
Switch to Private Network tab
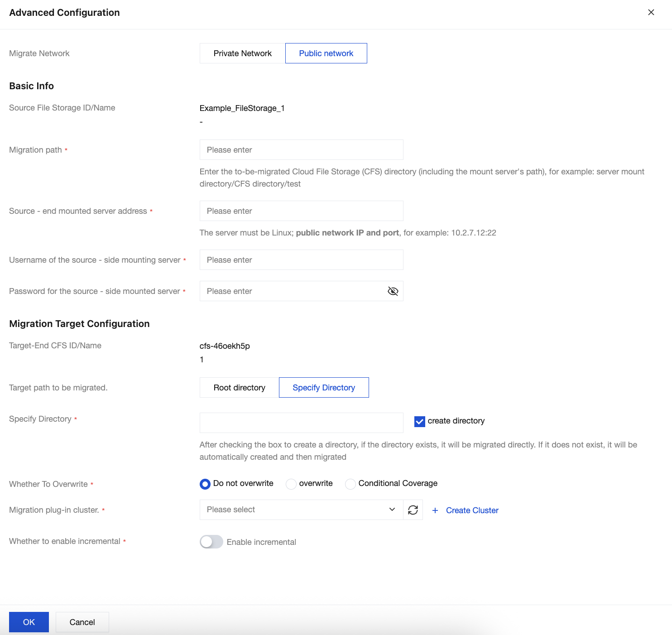[242, 53]
